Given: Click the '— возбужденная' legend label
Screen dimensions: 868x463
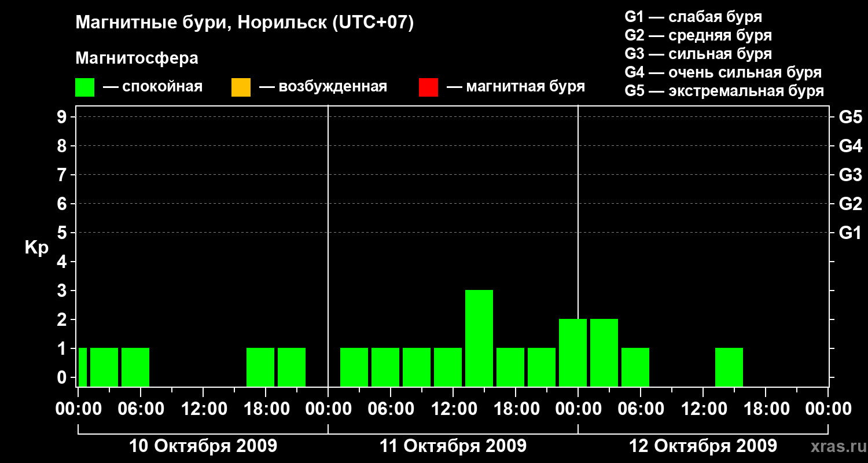Looking at the screenshot, I should click(323, 87).
